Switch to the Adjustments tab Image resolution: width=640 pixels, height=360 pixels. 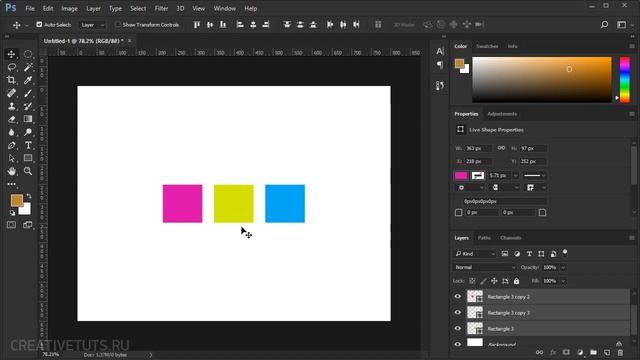point(502,114)
